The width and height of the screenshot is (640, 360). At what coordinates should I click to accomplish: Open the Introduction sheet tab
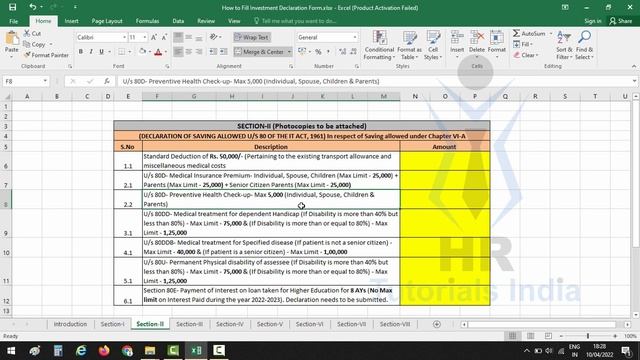click(x=70, y=324)
